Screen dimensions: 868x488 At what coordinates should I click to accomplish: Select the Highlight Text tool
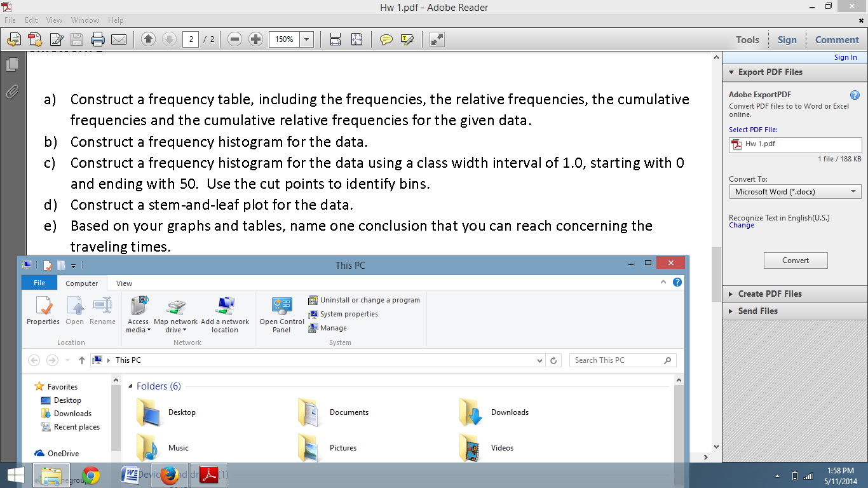(405, 39)
